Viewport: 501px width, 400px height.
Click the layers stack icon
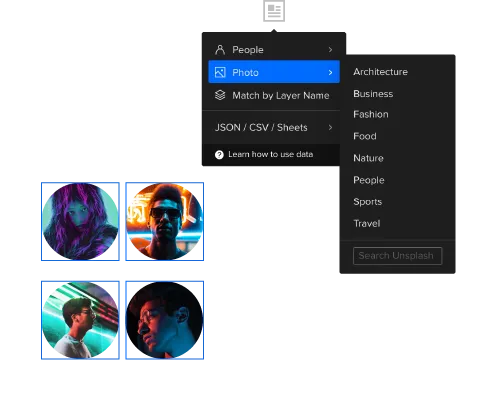tap(220, 95)
